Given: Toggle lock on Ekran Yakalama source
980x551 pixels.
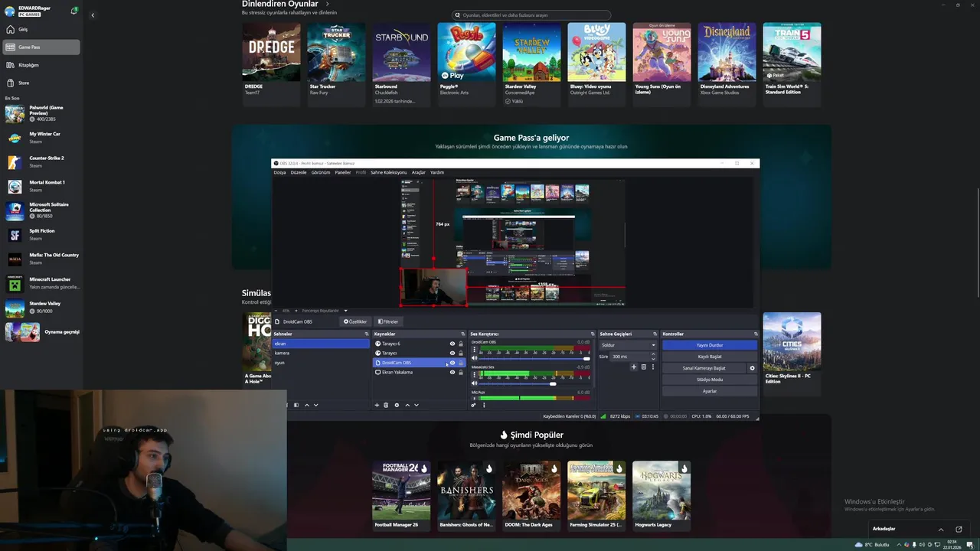Looking at the screenshot, I should tap(461, 372).
